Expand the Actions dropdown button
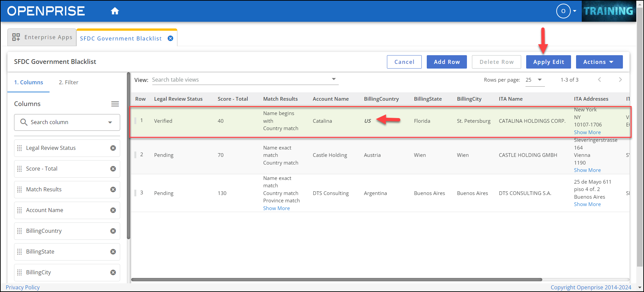The image size is (644, 292). click(599, 62)
